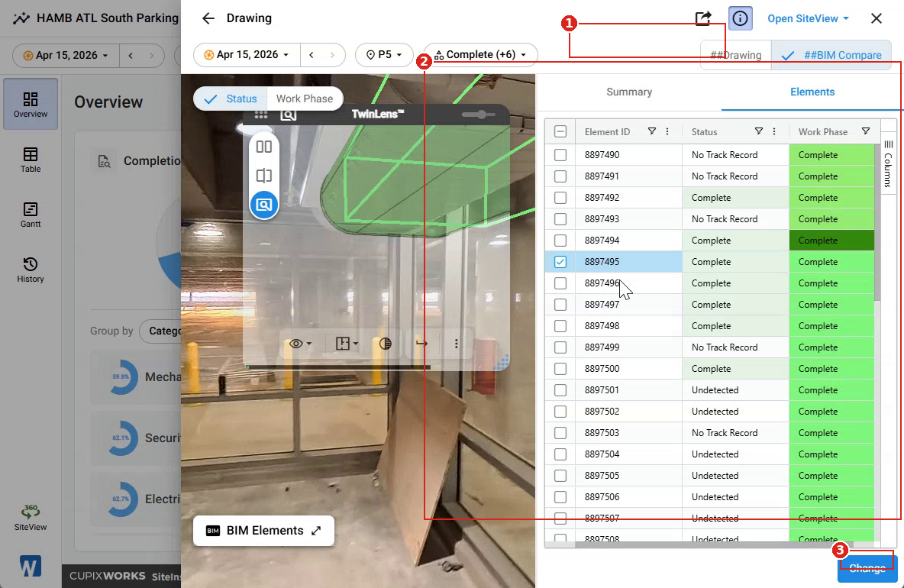Uncheck element 8897495 checkbox
The width and height of the screenshot is (904, 588).
[560, 262]
